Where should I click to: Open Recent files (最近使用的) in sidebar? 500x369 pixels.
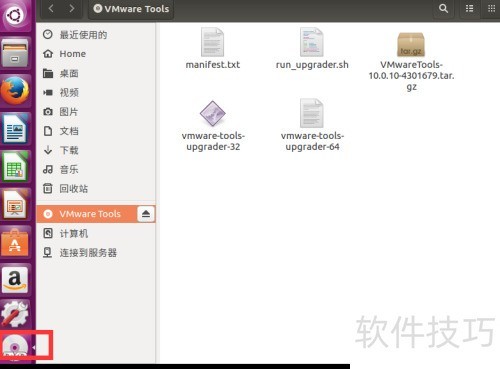pos(96,35)
